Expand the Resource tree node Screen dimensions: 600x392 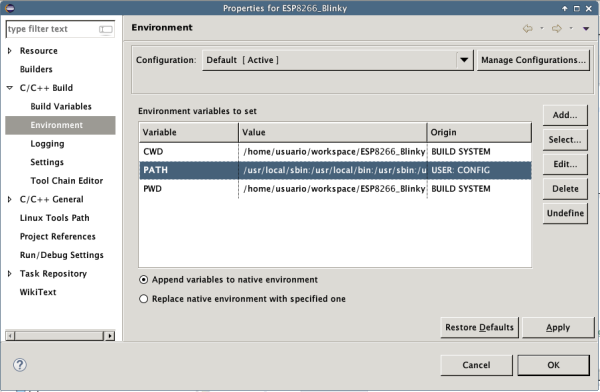(10, 51)
